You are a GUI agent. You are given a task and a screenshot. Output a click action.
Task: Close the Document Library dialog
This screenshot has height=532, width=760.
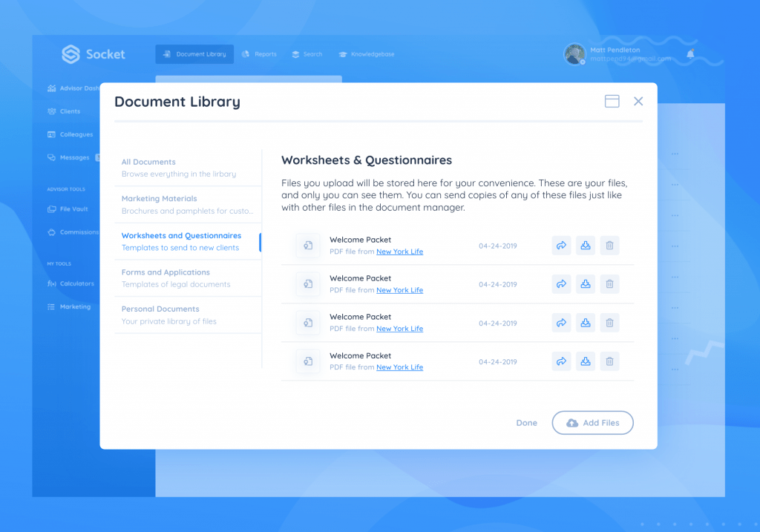638,101
